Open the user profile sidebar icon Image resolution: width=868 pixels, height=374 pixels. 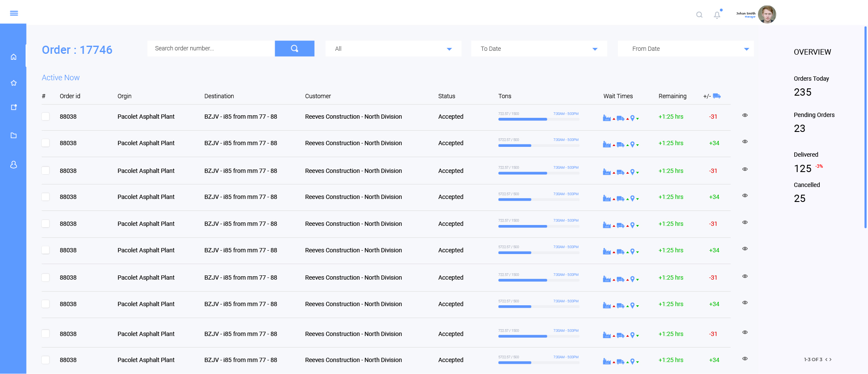[x=14, y=165]
